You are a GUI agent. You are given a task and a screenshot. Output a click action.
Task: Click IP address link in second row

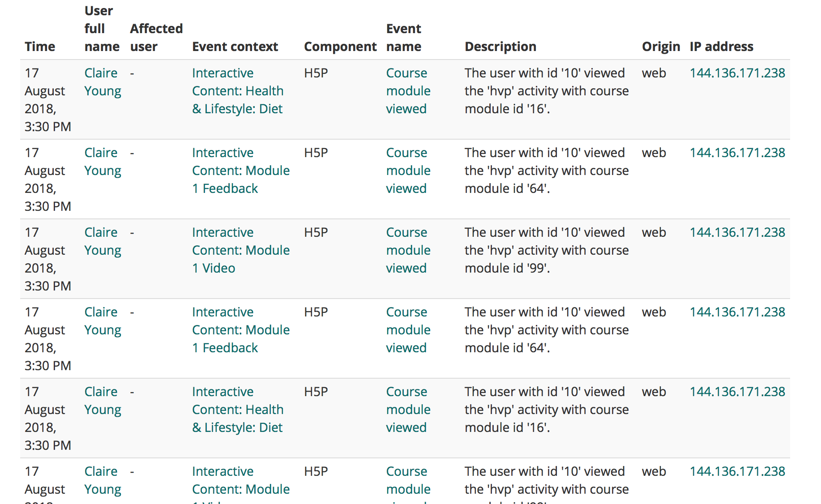coord(737,152)
